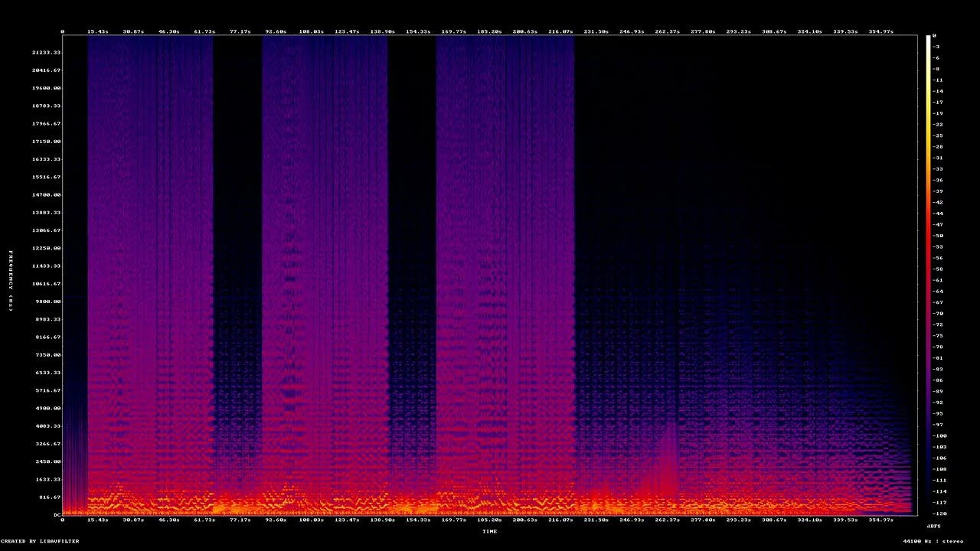Select the 10616.67 frequency label
980x551 pixels.
[46, 284]
